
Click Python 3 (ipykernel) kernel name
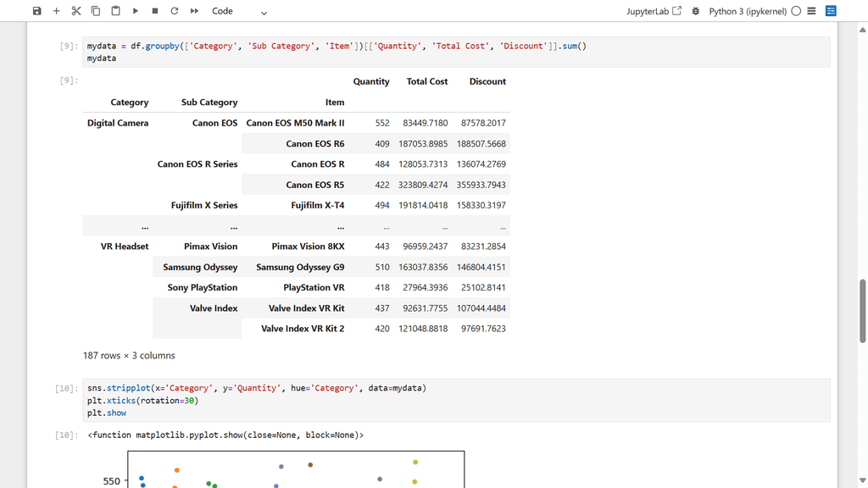(748, 11)
